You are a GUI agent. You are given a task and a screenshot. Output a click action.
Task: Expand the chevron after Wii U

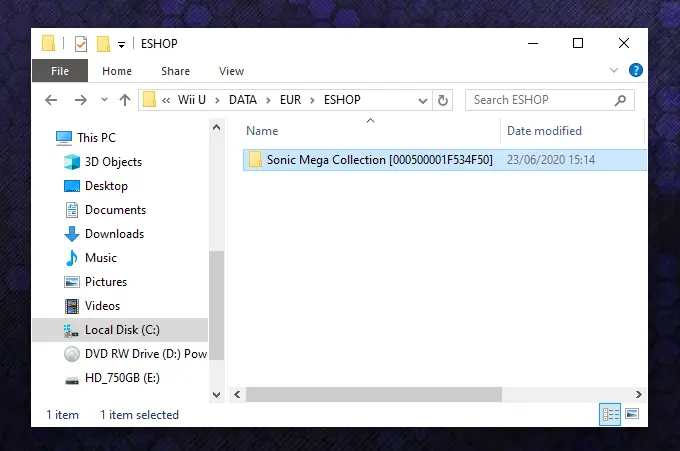click(x=217, y=101)
